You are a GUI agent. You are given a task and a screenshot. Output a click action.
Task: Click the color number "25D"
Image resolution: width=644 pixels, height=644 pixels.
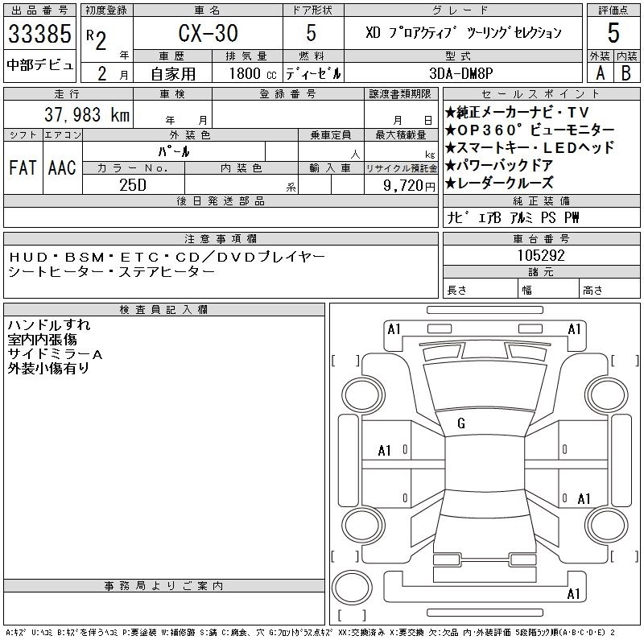[133, 185]
